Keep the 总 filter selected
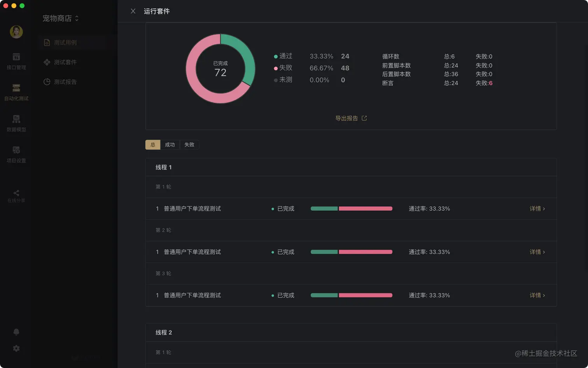 pos(153,144)
